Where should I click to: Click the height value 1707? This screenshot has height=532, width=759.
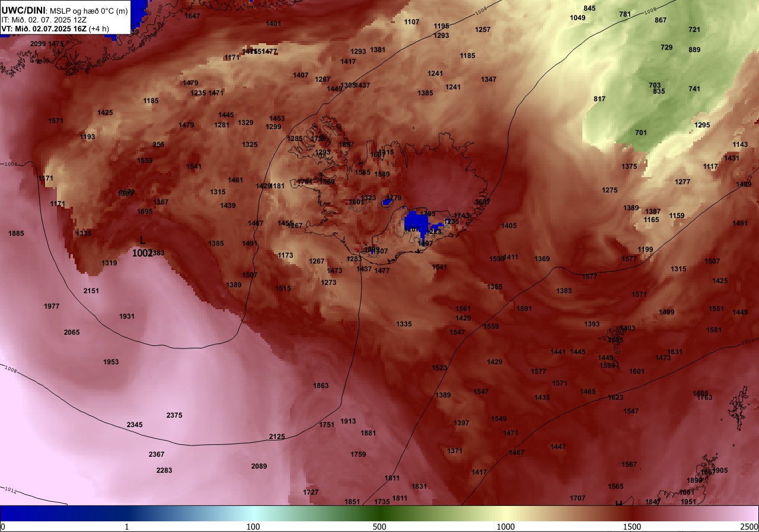pyautogui.click(x=578, y=498)
